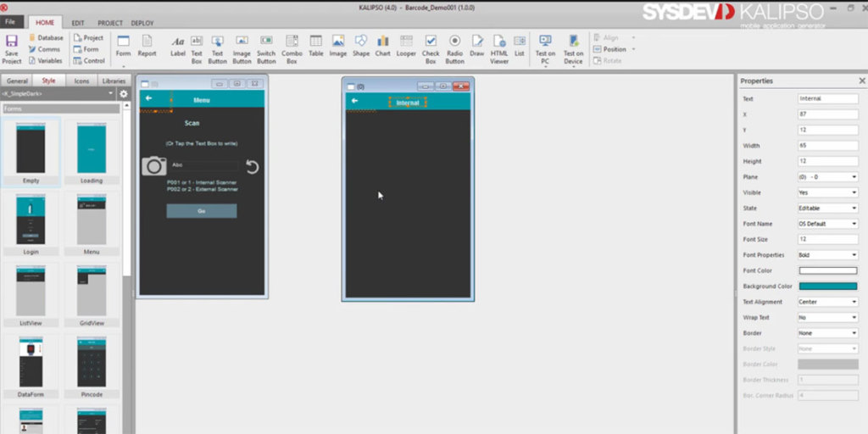This screenshot has height=434, width=868.
Task: Expand the Text Alignment dropdown
Action: [827, 302]
